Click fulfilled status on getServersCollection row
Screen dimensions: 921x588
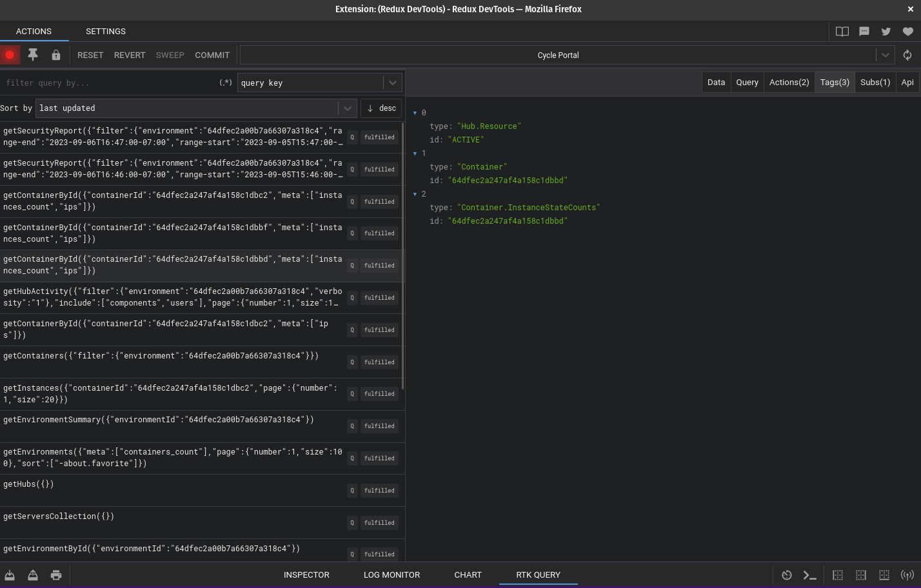(x=379, y=523)
